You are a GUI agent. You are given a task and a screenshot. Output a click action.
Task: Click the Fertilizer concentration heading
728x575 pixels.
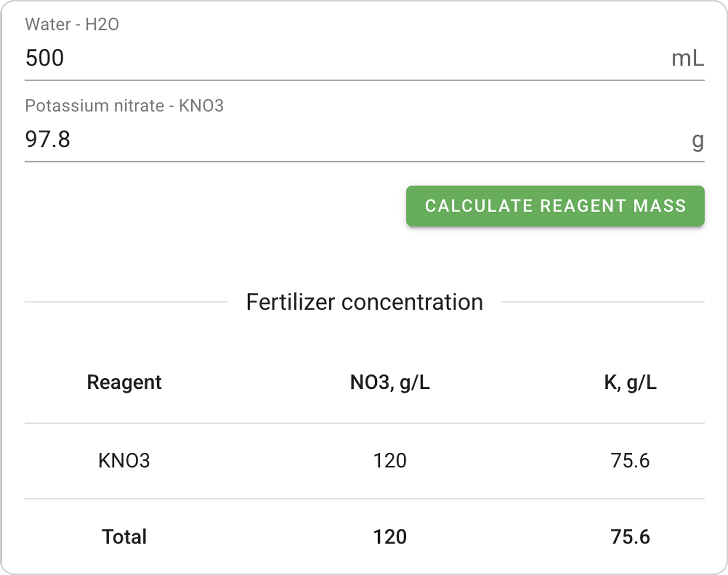point(364,302)
